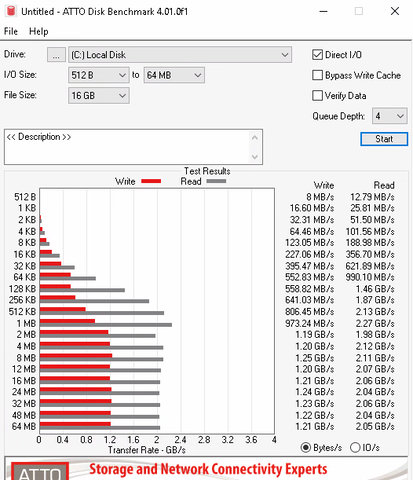Click the 8 MB write value 1.25 GB/s
This screenshot has height=480, width=413.
point(315,358)
